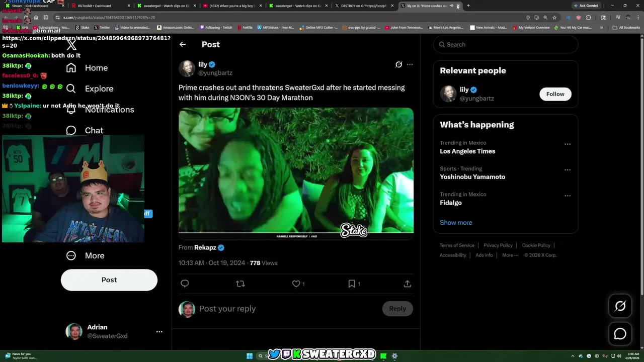Open lily's profile avatar on the post
Image resolution: width=644 pixels, height=362 pixels.
[x=187, y=68]
